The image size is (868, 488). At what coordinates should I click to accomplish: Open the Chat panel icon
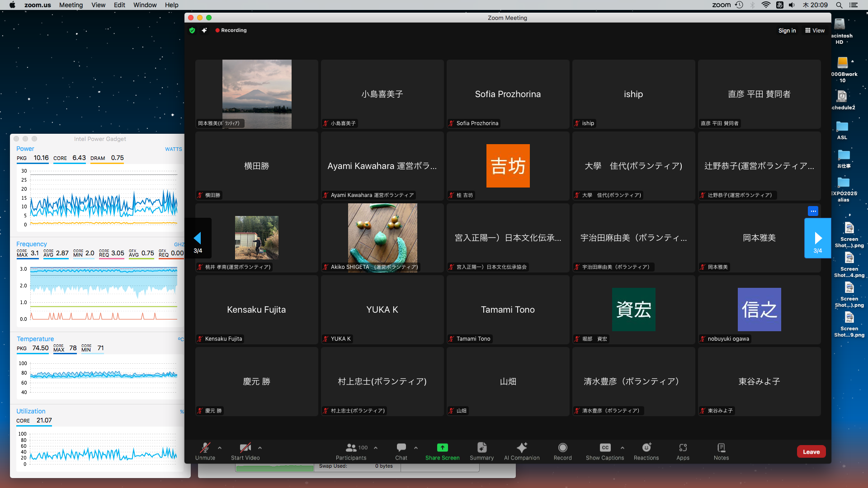(401, 448)
